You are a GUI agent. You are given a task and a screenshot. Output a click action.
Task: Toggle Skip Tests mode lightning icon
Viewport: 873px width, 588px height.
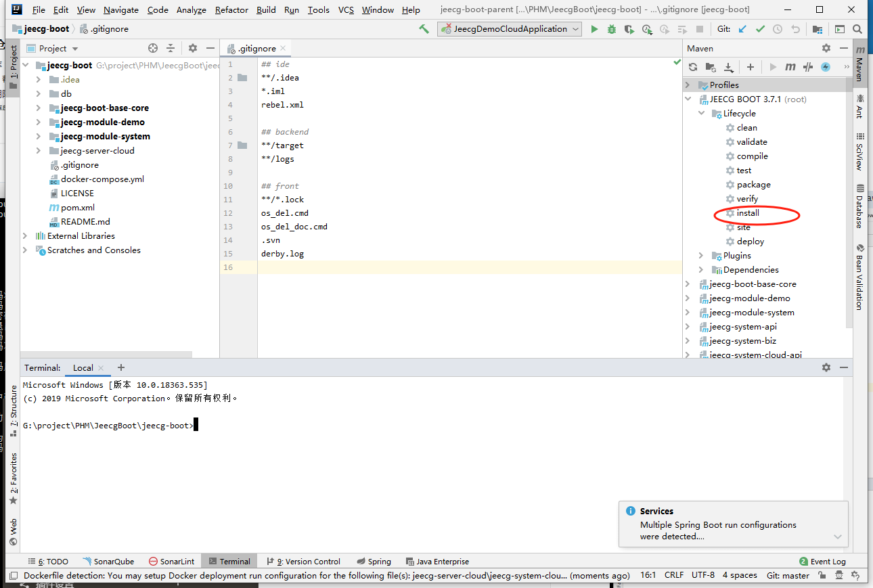[x=826, y=67]
